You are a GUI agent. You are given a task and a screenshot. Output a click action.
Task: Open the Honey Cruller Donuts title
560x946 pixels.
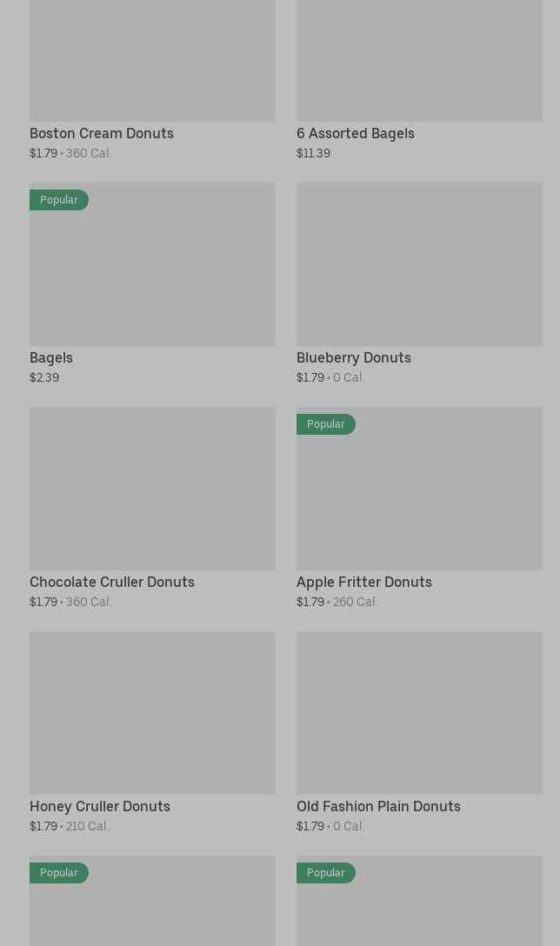(x=100, y=806)
